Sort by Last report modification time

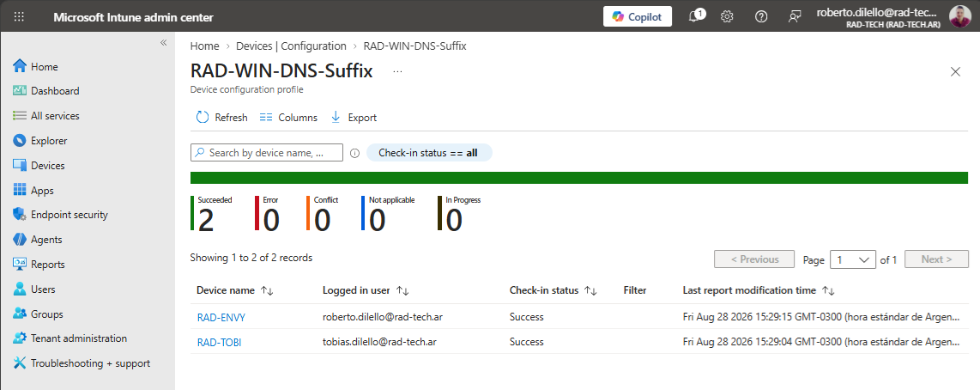tap(759, 290)
